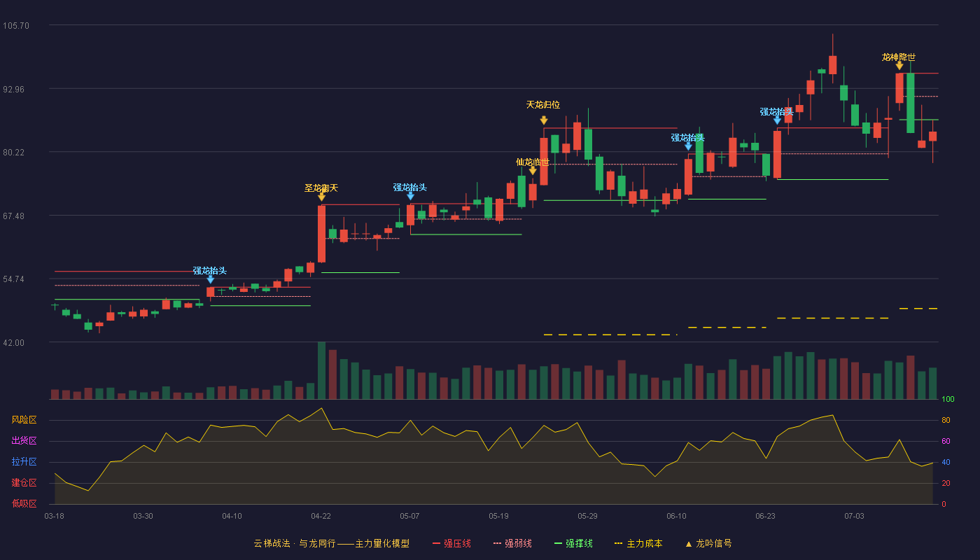This screenshot has width=980, height=560.
Task: Click the 05-07 date label
Action: [x=410, y=516]
